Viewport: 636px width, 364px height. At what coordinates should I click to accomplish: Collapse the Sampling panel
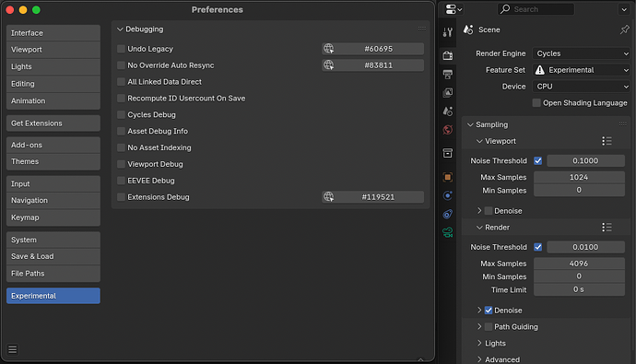[x=470, y=124]
